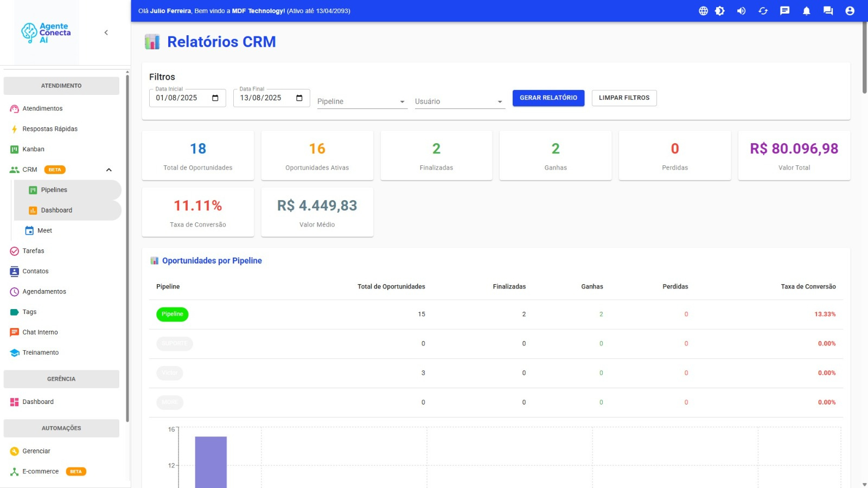Click the Tags label icon
The image size is (868, 488).
pos(15,312)
